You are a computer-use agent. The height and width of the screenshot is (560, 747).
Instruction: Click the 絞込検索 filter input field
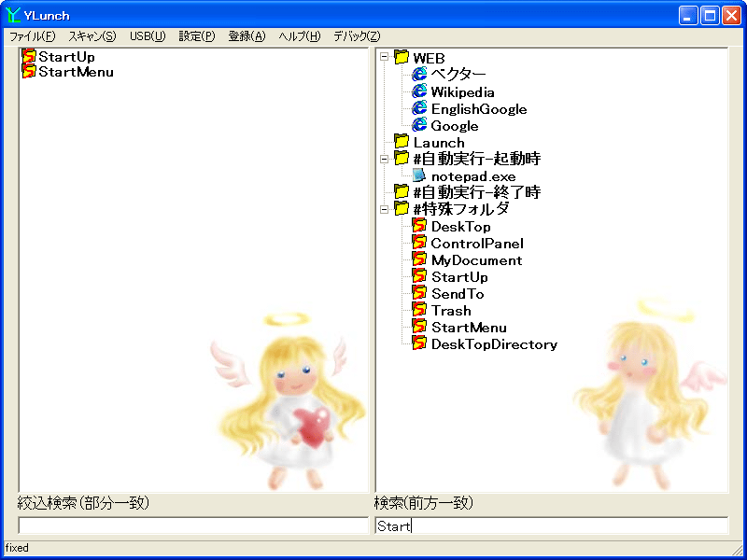[x=193, y=525]
